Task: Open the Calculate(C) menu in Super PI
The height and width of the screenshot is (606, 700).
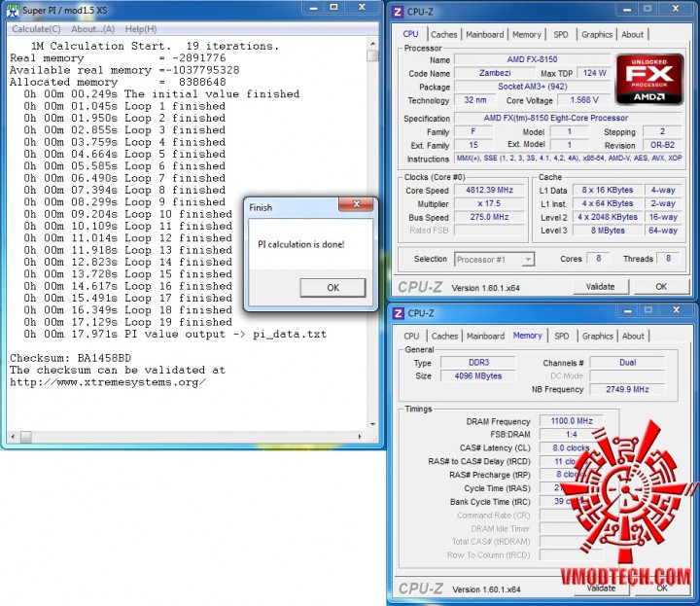Action: 36,29
